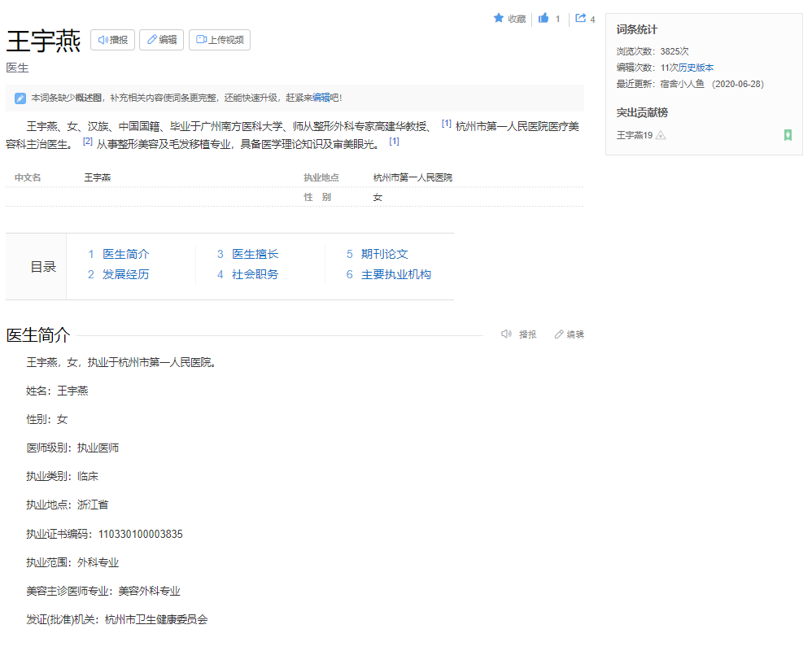Navigate to 期刊论文 from contents

pyautogui.click(x=384, y=254)
